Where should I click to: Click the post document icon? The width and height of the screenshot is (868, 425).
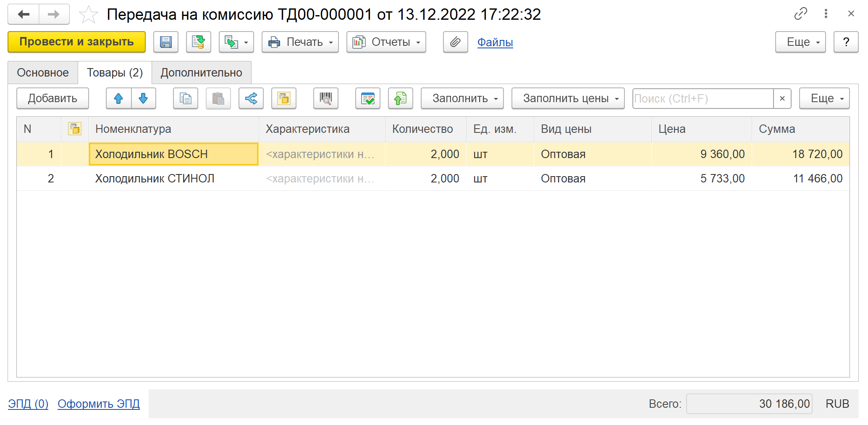pyautogui.click(x=198, y=42)
